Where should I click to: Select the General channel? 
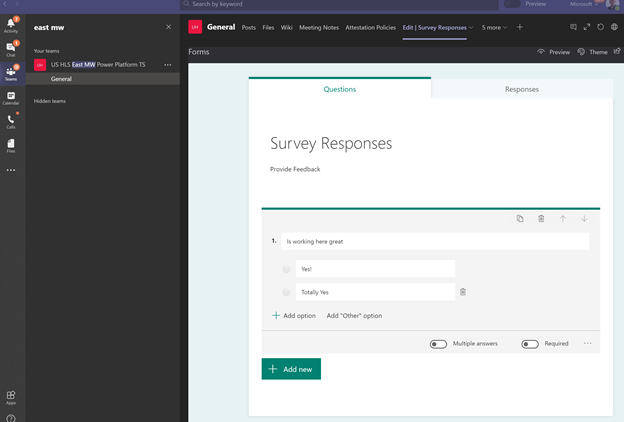(x=103, y=78)
